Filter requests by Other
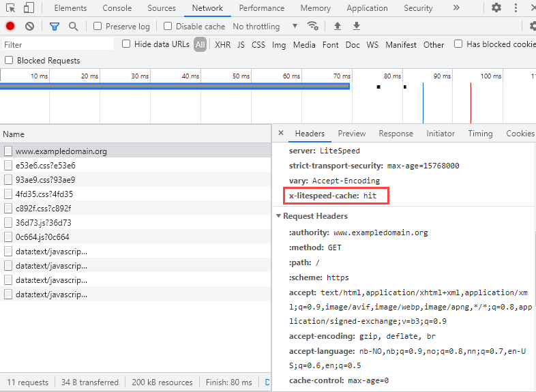 434,45
